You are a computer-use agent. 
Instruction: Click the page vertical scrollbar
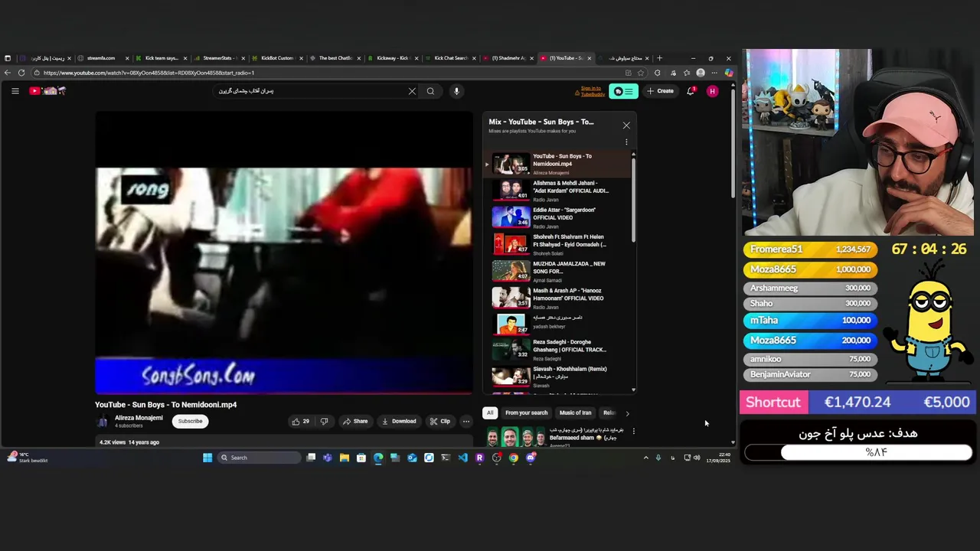point(733,142)
